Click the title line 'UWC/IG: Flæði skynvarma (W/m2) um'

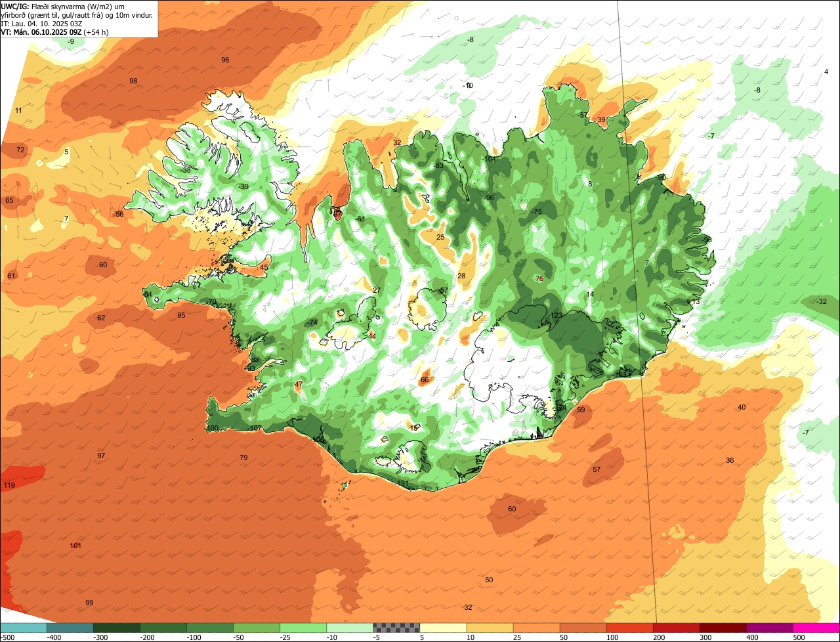[x=63, y=6]
